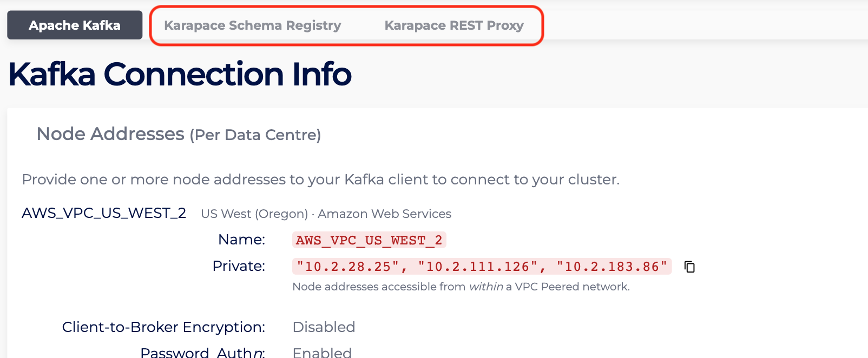Click the Node Addresses section heading
Screen dimensions: 868x358
110,134
